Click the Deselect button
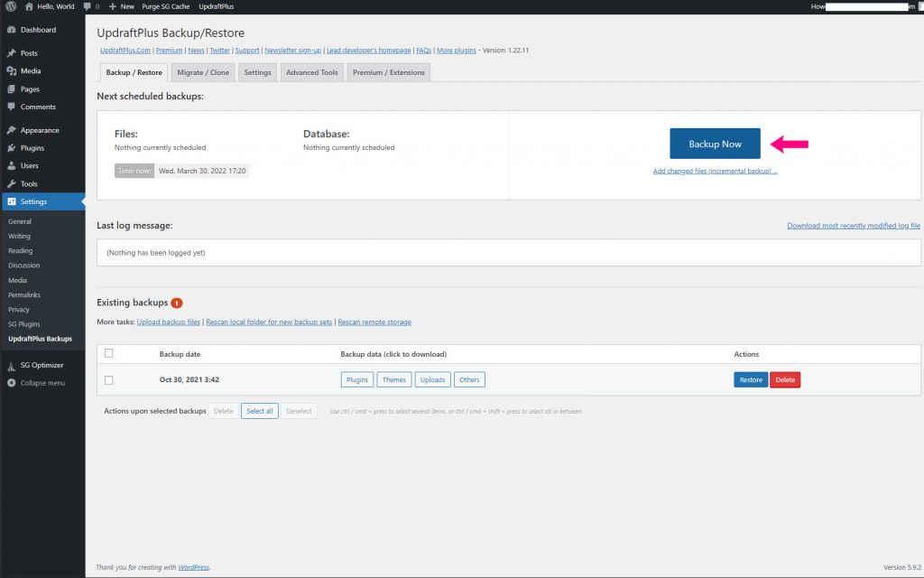 pos(299,411)
